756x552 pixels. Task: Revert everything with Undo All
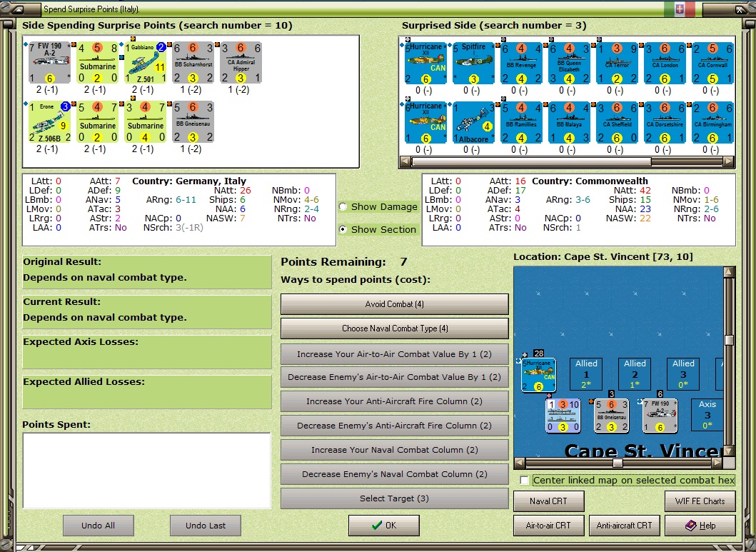point(99,526)
